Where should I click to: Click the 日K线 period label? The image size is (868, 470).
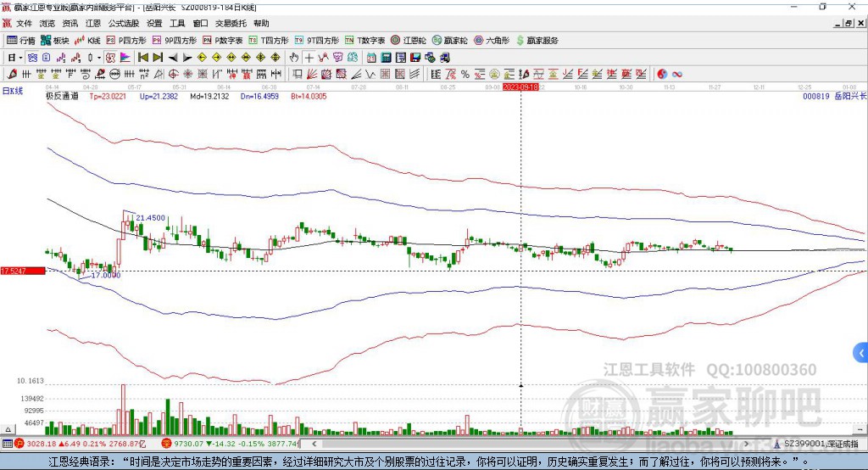(x=13, y=91)
